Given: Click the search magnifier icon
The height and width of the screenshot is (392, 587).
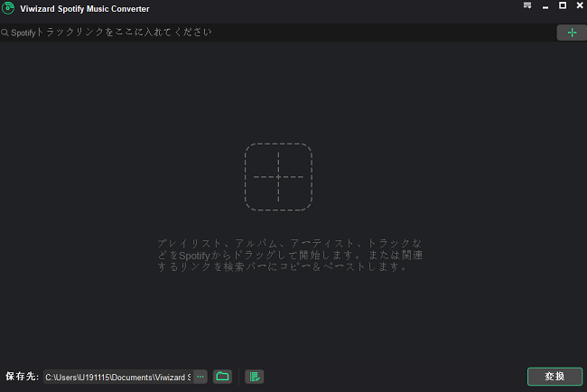Looking at the screenshot, I should click(x=5, y=33).
